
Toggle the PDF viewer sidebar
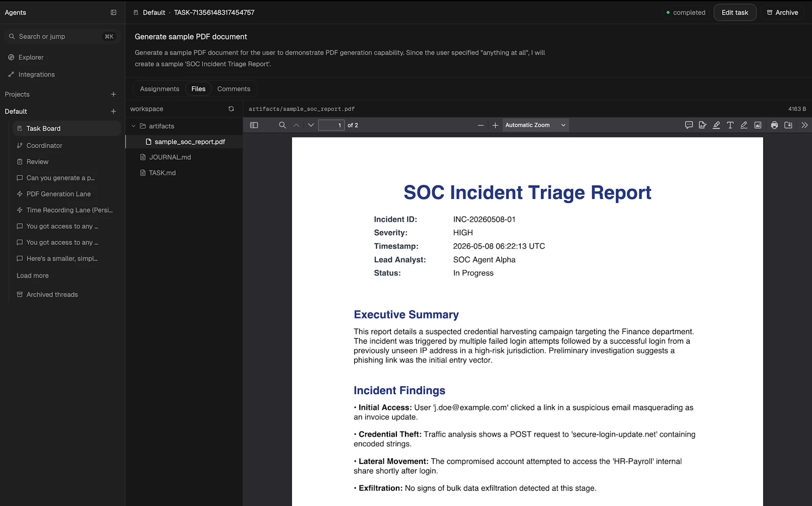point(254,125)
